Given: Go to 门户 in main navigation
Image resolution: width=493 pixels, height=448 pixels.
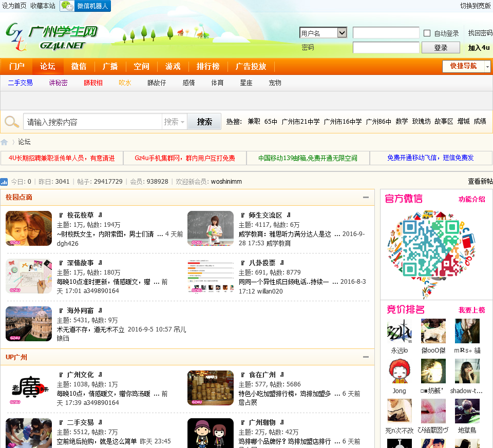Looking at the screenshot, I should [x=16, y=66].
